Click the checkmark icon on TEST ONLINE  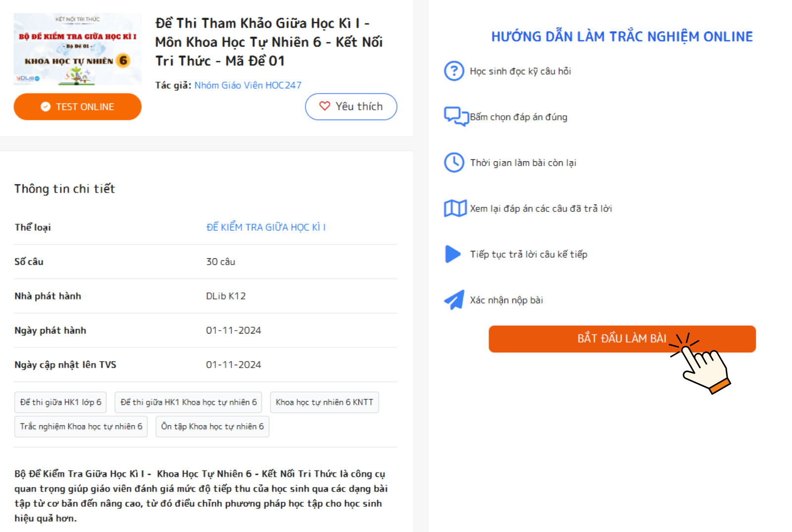pos(46,107)
